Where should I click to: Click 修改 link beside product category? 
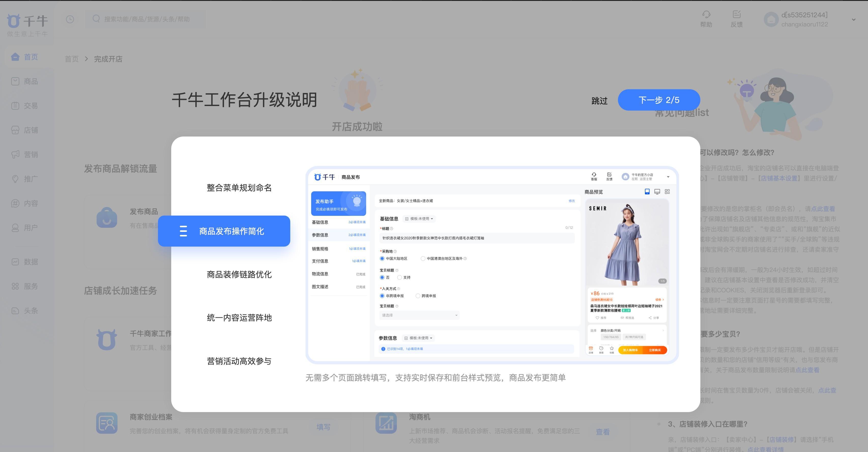click(571, 201)
